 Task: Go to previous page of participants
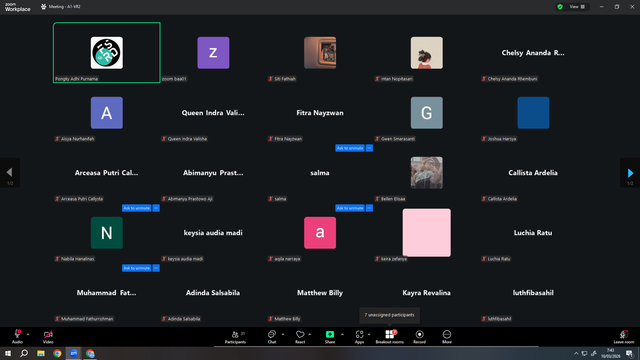pos(10,173)
